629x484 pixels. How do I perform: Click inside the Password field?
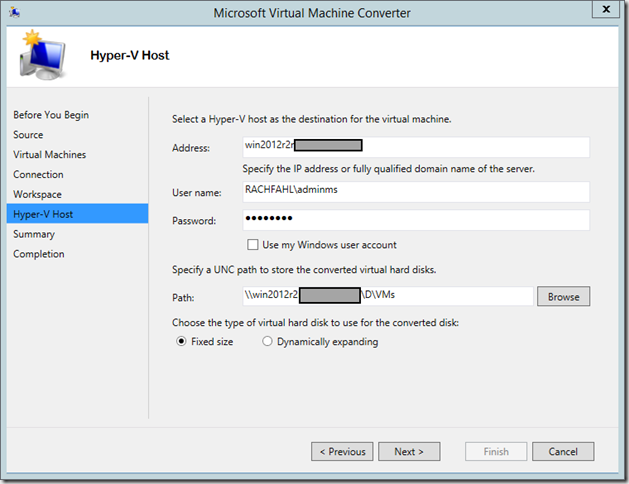[x=416, y=220]
